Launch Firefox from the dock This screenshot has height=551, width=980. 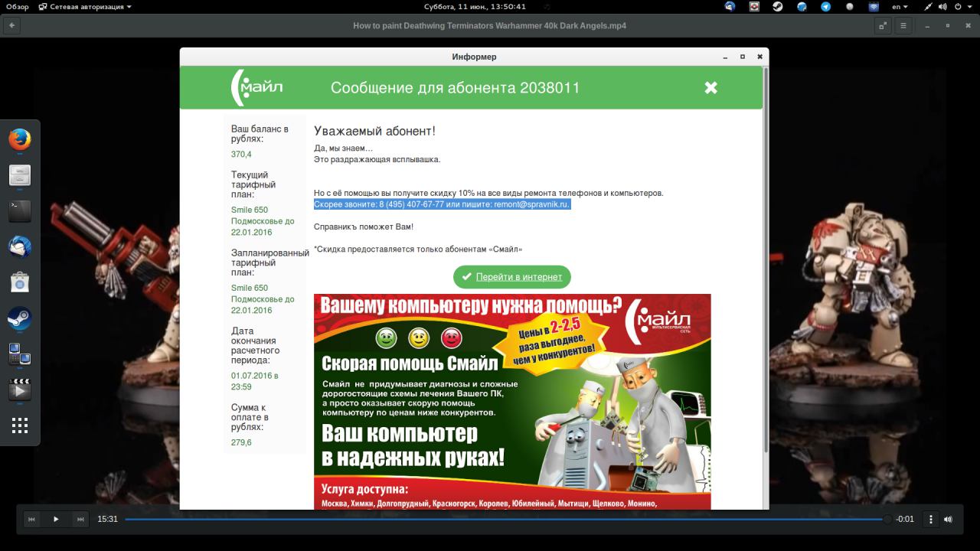20,139
